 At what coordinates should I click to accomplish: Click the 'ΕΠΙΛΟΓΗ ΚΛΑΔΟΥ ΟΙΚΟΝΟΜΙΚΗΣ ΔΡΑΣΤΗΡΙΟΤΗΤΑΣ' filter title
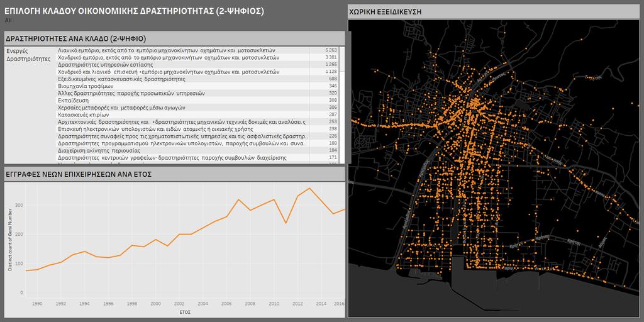tap(135, 11)
